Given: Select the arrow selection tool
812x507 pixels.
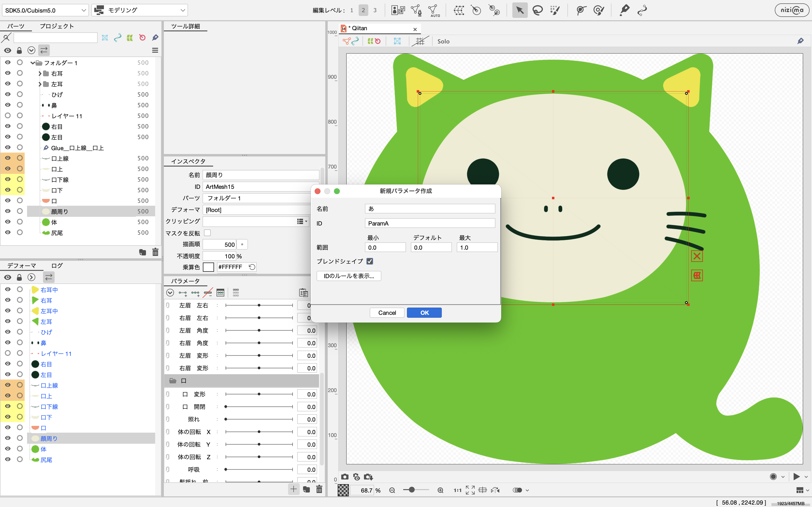Looking at the screenshot, I should 519,10.
